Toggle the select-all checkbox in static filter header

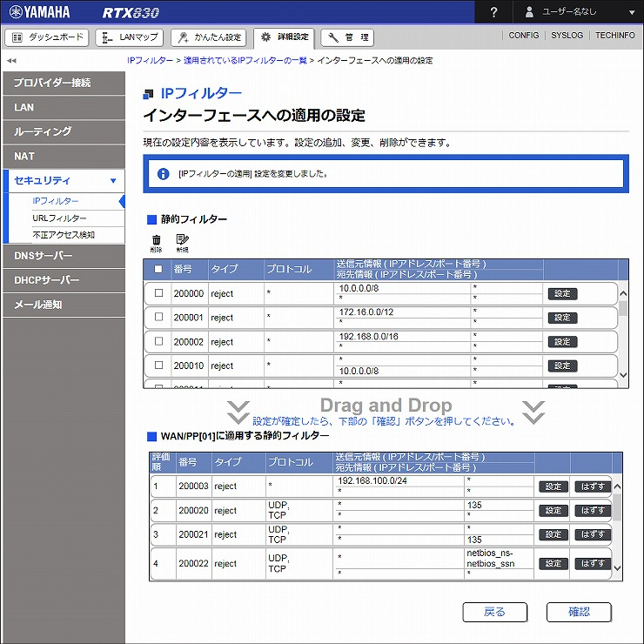tap(158, 269)
